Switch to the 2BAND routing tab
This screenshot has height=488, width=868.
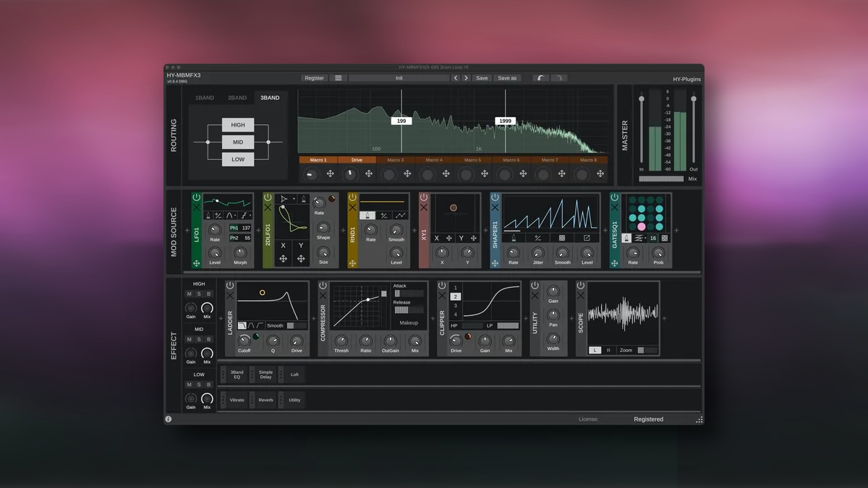237,98
